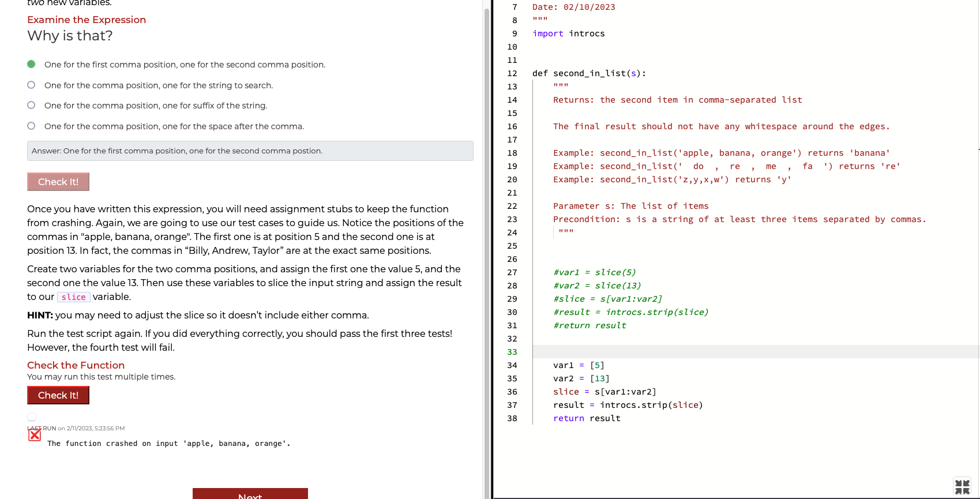Click the Answer feedback box
The height and width of the screenshot is (499, 980).
250,151
